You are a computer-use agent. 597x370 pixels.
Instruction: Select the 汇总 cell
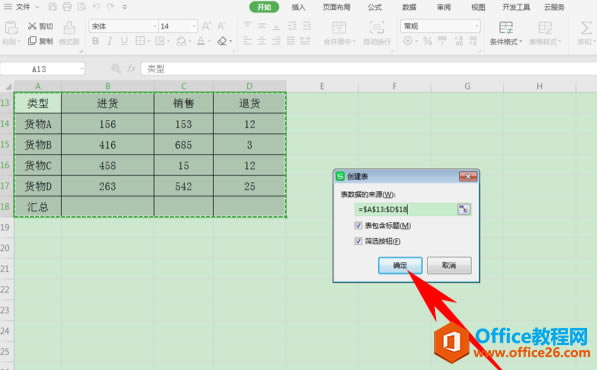click(x=38, y=207)
